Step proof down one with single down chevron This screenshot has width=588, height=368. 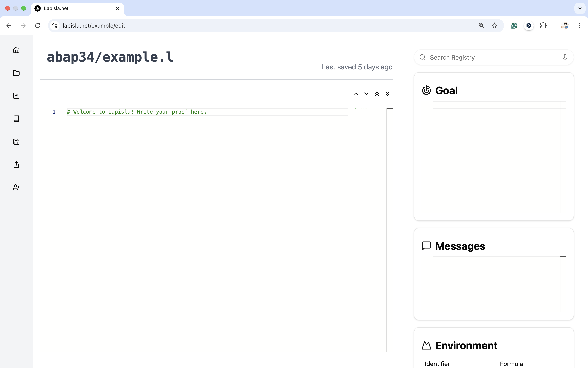pyautogui.click(x=366, y=94)
